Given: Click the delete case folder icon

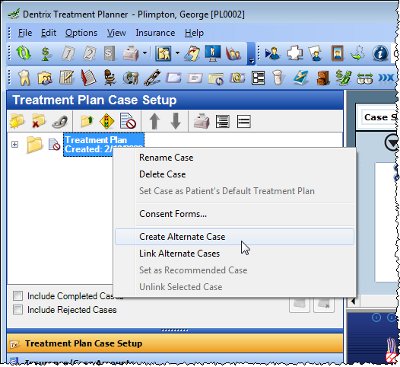Looking at the screenshot, I should (x=38, y=121).
